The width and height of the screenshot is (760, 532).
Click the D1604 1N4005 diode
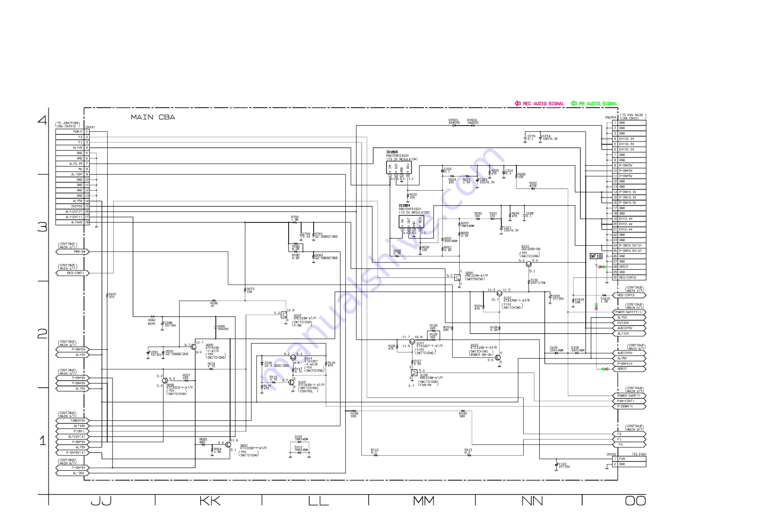point(472,126)
